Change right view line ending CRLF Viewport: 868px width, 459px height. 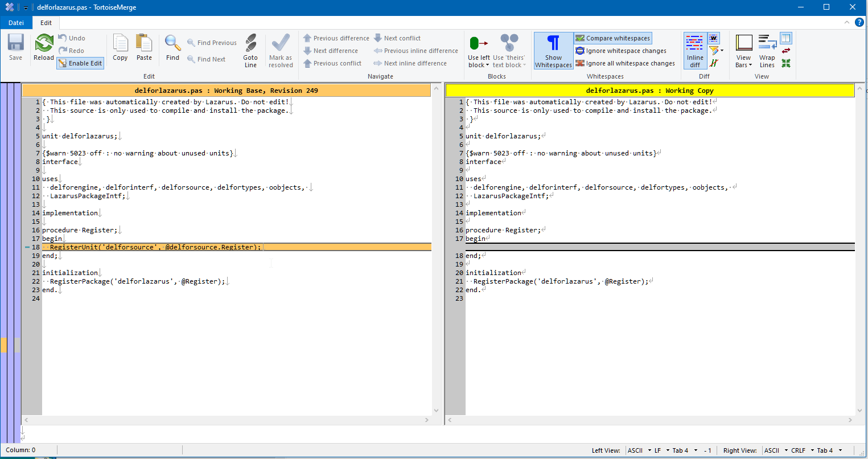tap(801, 450)
